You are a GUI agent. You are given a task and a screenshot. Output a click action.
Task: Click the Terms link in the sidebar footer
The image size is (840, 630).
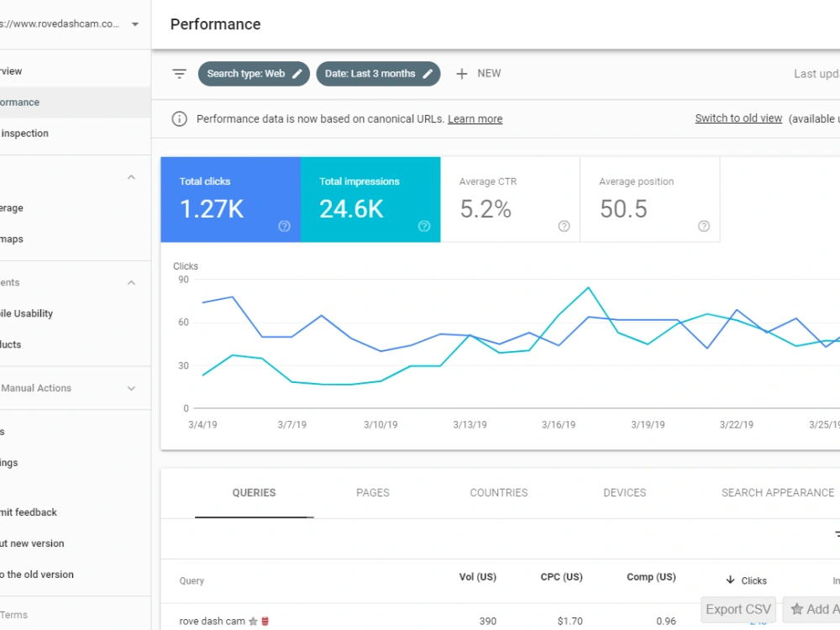coord(14,615)
